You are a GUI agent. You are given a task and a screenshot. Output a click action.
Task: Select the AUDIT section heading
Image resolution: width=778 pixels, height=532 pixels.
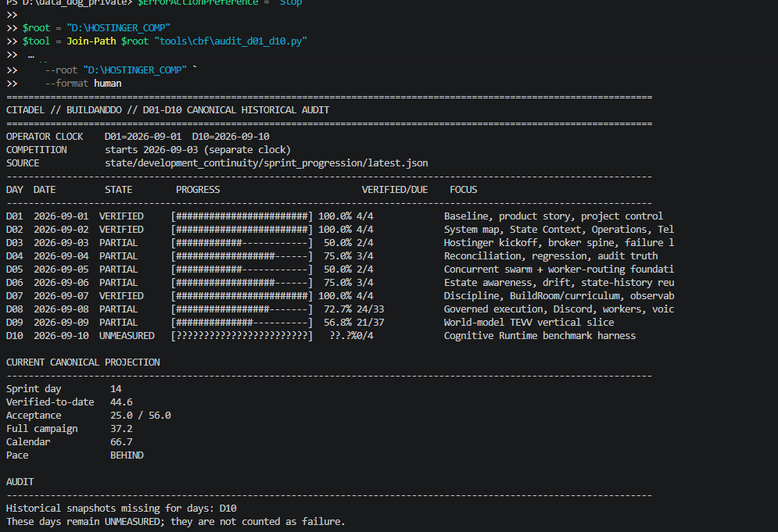point(20,482)
